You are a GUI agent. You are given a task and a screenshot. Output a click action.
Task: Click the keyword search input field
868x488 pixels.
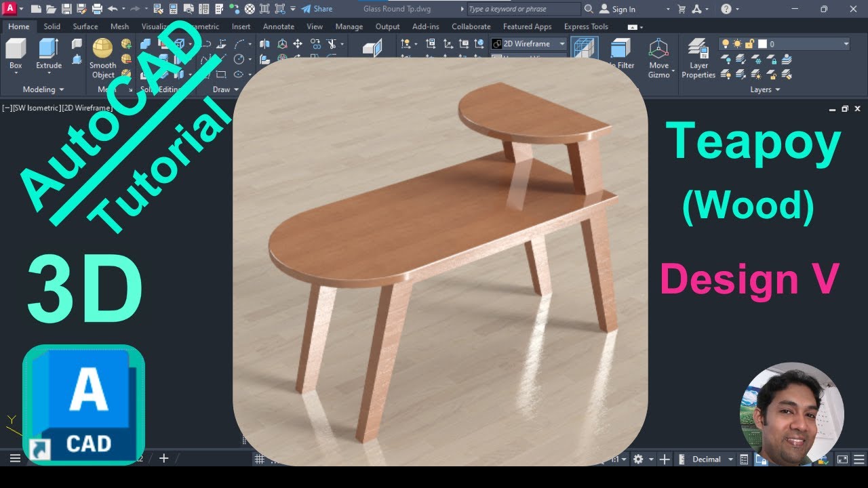click(524, 9)
